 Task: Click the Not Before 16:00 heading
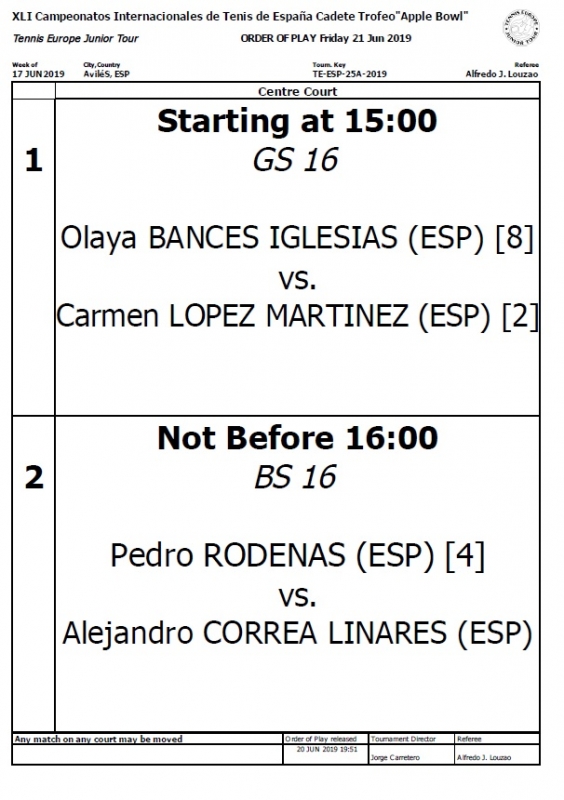point(298,438)
